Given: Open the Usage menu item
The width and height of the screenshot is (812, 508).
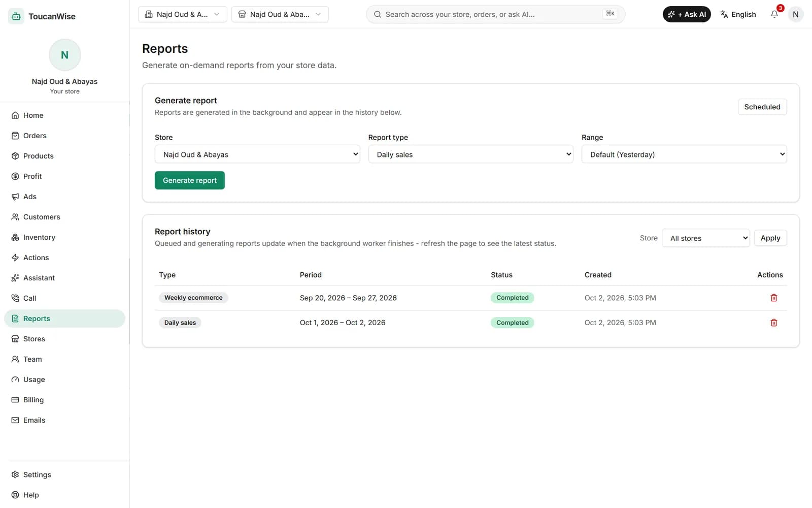Looking at the screenshot, I should [64, 379].
